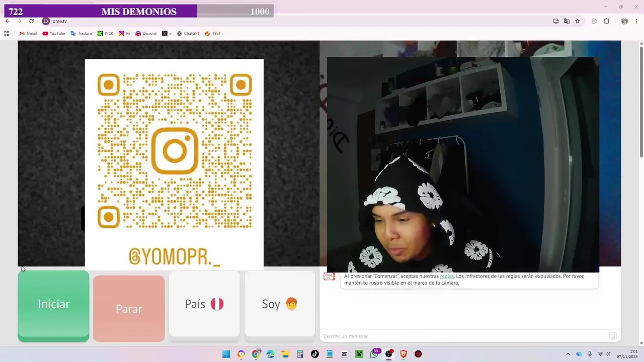This screenshot has width=644, height=362.
Task: Open the YouTube bookmark
Action: coord(54,34)
